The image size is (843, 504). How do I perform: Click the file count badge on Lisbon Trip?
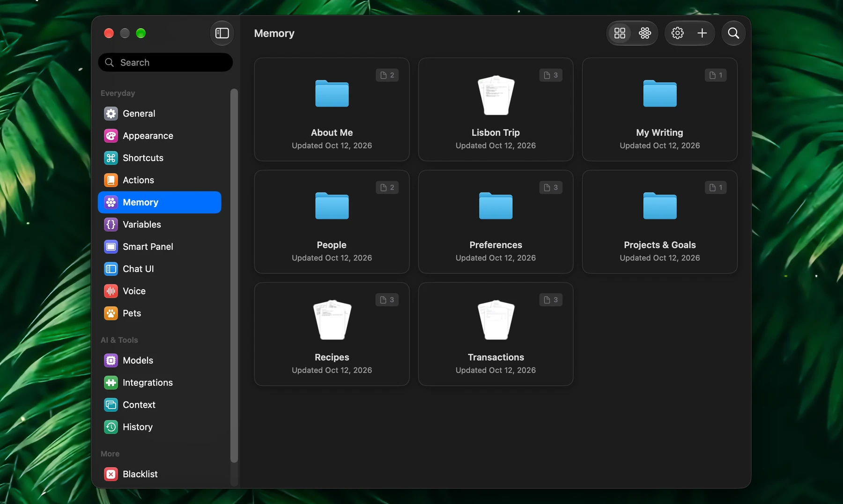click(551, 75)
